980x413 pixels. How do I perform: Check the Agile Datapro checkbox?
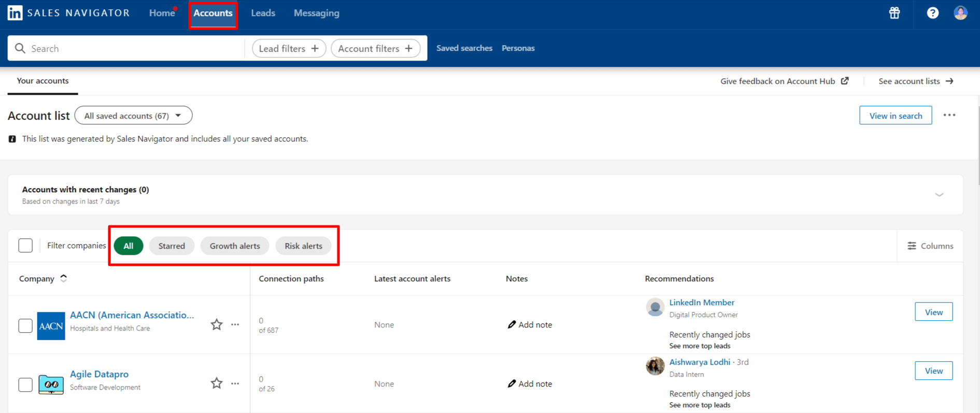click(x=25, y=384)
